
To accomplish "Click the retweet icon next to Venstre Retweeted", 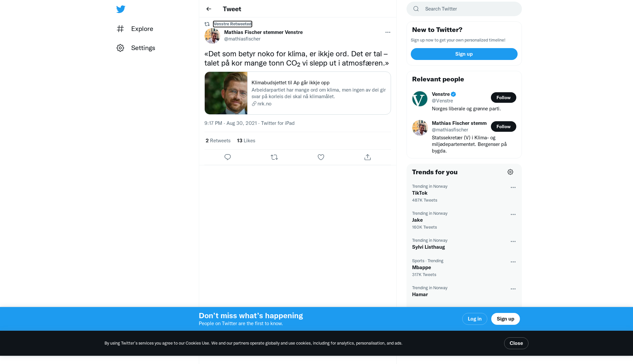I will coord(207,24).
